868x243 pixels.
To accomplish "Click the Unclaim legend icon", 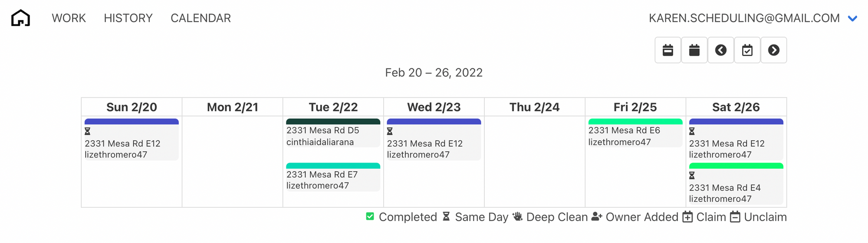I will coord(735,217).
